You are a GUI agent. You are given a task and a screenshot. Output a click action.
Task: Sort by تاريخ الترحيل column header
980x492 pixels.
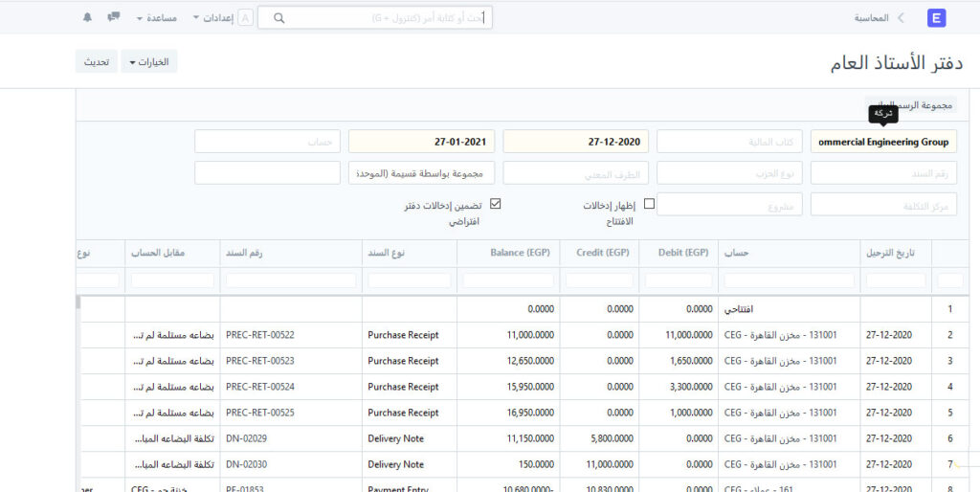(x=896, y=254)
